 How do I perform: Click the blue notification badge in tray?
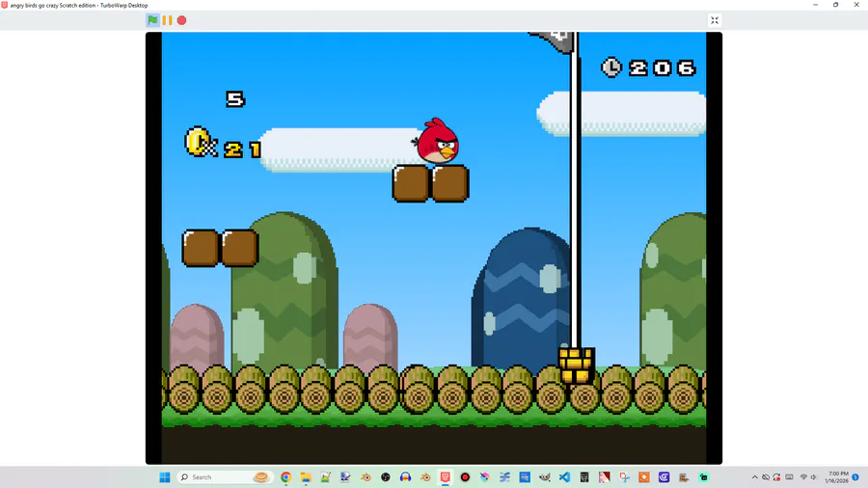(x=855, y=477)
